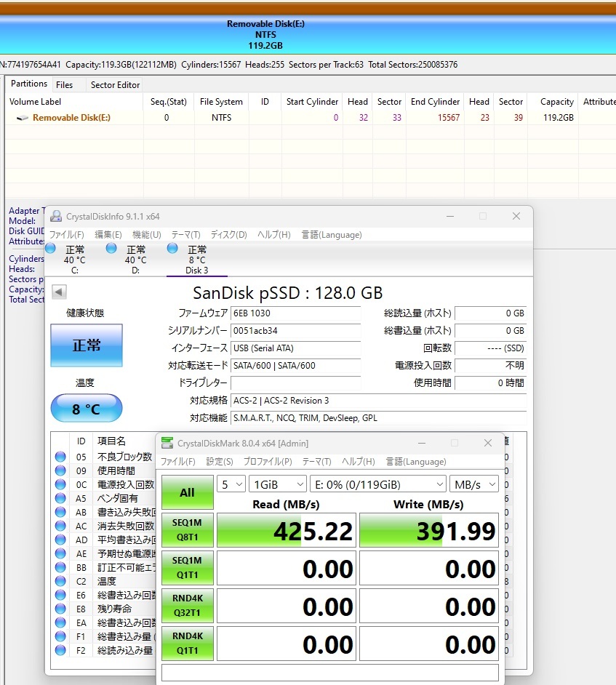Switch to the Sector Editor tab
The width and height of the screenshot is (616, 685).
114,85
